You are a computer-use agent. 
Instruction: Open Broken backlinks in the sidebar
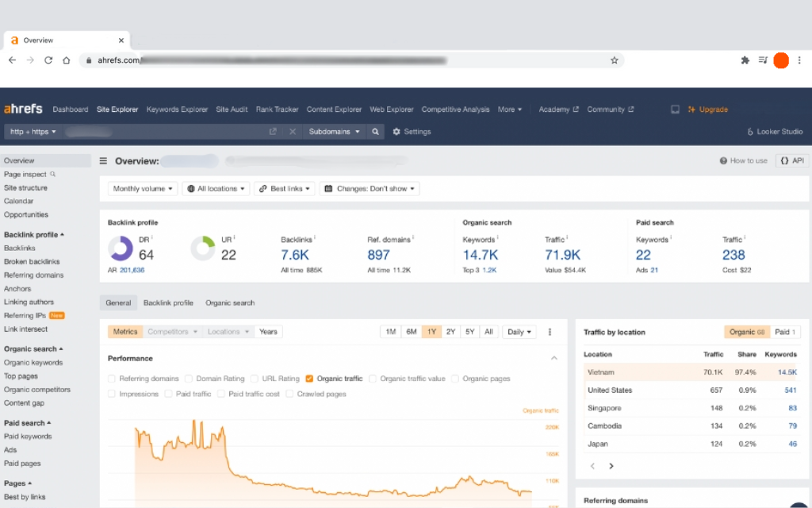[x=32, y=262]
